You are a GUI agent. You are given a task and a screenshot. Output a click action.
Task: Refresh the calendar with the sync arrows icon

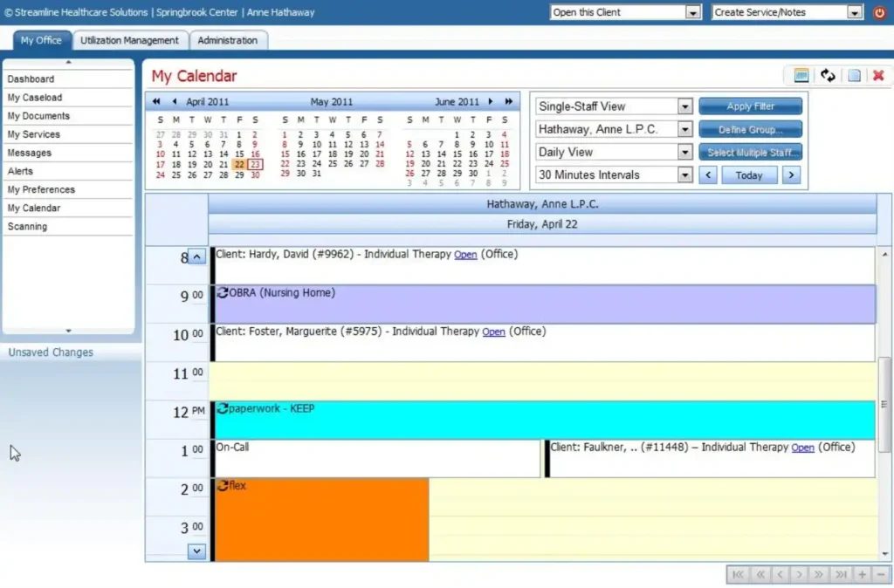[827, 75]
